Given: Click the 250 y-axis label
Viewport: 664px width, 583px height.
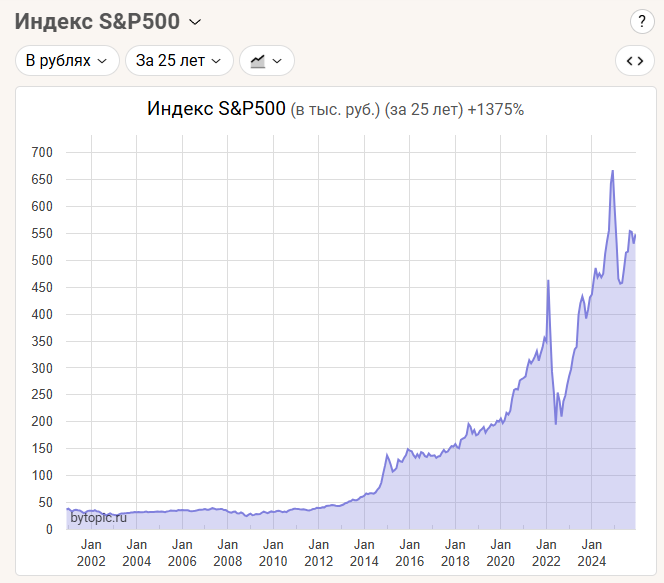Looking at the screenshot, I should pos(42,395).
